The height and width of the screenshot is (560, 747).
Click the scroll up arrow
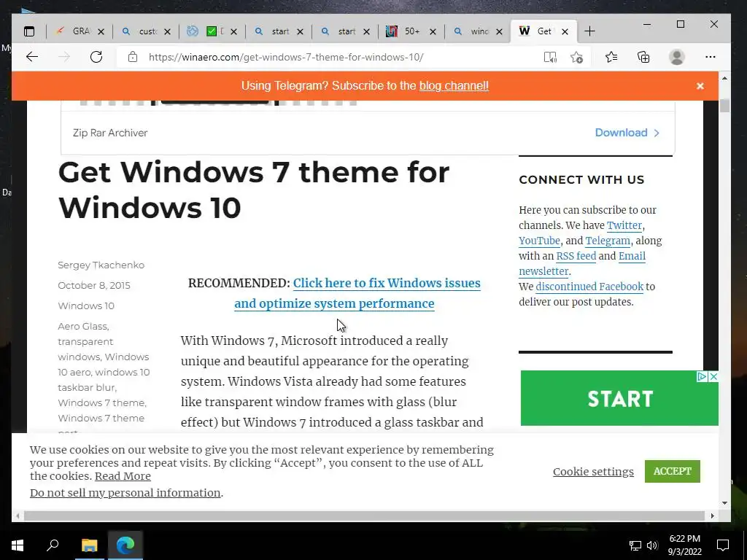pos(724,78)
